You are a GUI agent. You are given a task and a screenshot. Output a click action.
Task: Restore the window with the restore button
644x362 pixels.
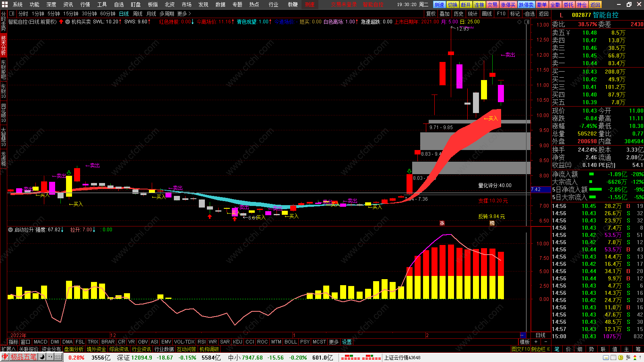pos(629,4)
